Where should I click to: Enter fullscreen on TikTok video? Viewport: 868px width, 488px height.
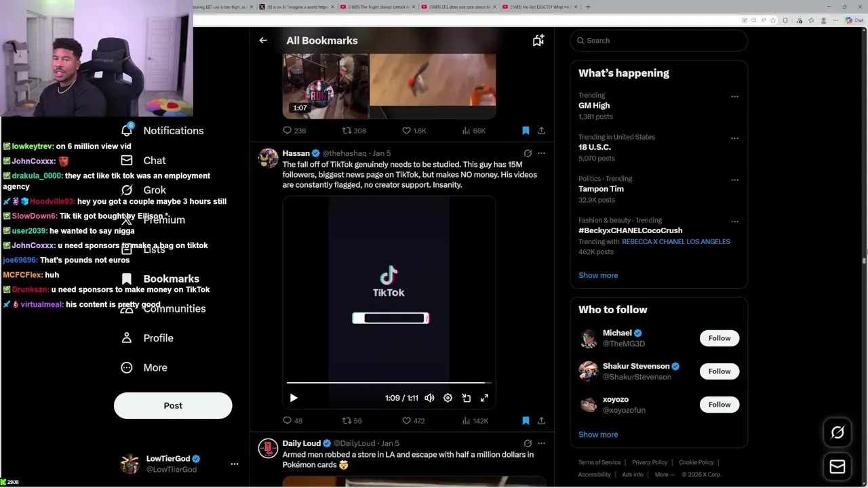(x=484, y=398)
